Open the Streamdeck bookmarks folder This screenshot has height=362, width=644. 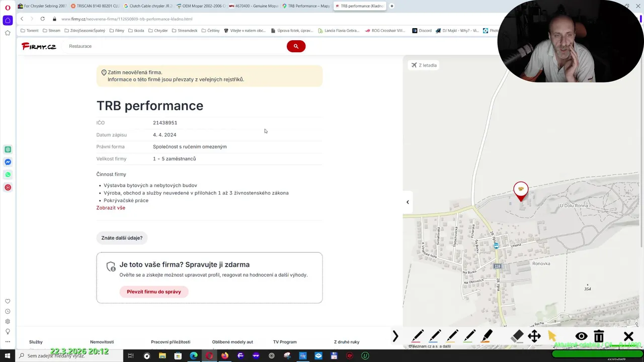point(185,31)
